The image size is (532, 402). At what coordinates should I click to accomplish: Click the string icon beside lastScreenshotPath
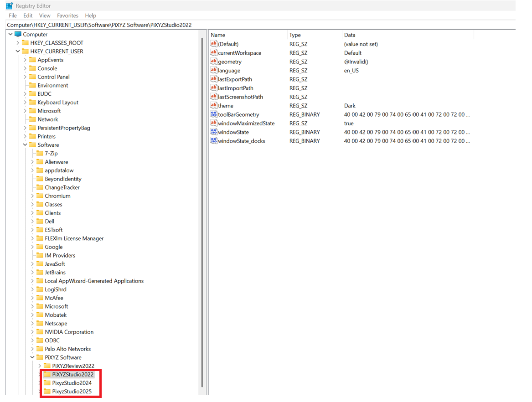pos(213,97)
